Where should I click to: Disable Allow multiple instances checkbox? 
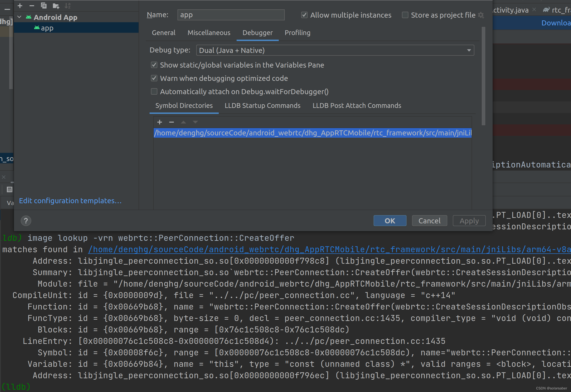point(304,15)
